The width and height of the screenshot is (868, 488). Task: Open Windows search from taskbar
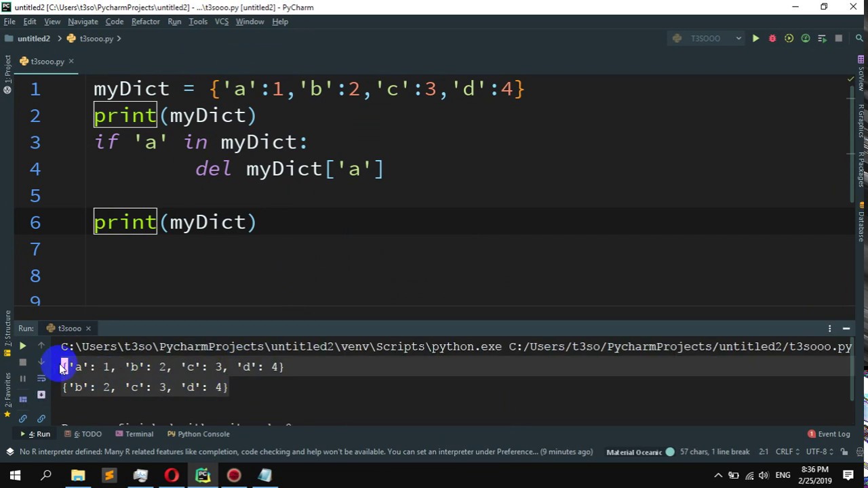[x=46, y=475]
